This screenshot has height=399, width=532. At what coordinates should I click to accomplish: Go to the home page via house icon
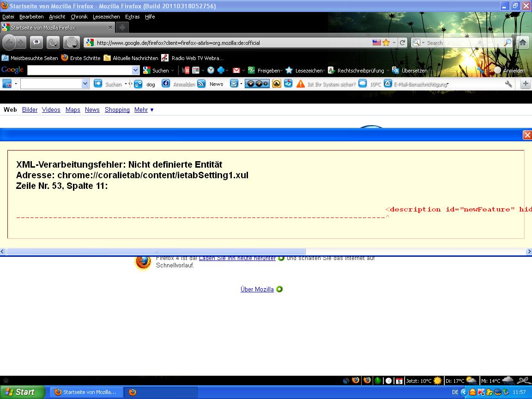tap(523, 43)
